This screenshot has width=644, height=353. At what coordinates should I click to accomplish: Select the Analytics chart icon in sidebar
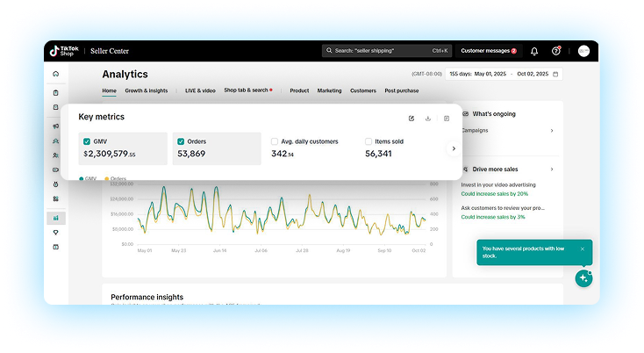pyautogui.click(x=56, y=218)
